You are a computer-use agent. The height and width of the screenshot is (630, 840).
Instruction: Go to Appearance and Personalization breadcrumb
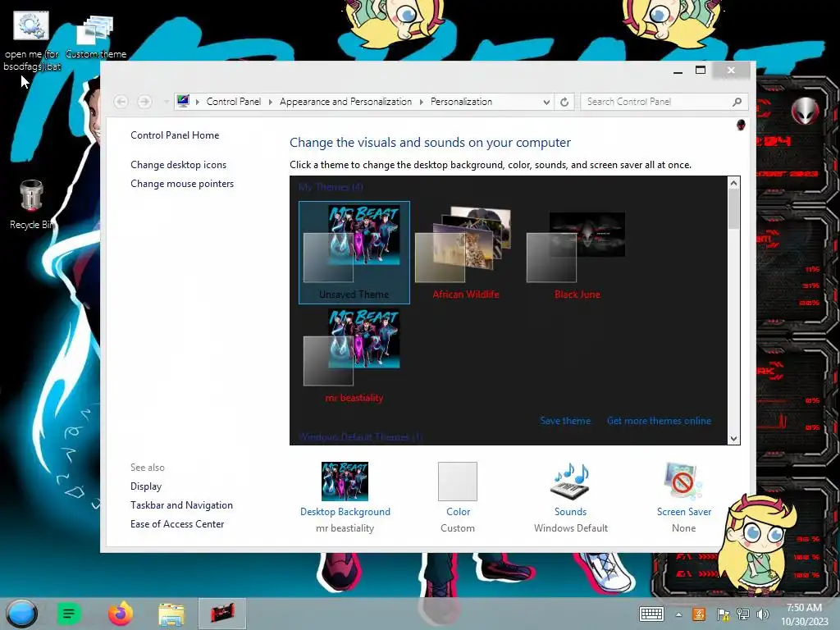[x=345, y=102]
